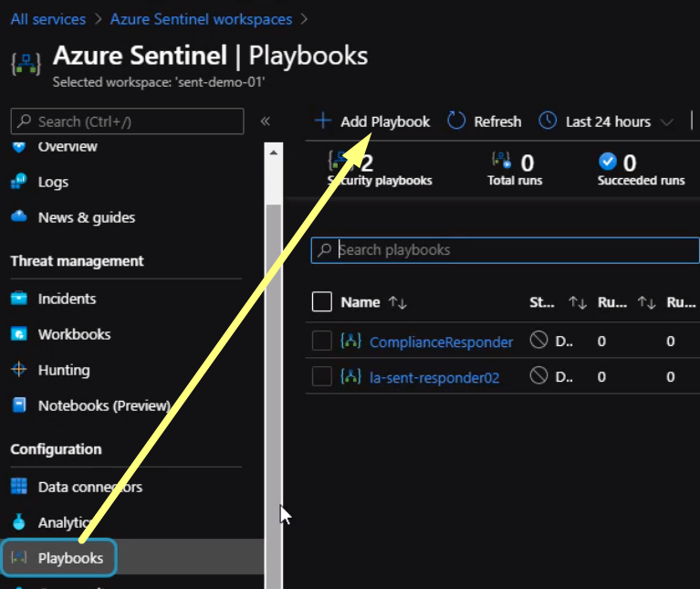Click the ComplianceResponder logic app icon

pos(350,341)
